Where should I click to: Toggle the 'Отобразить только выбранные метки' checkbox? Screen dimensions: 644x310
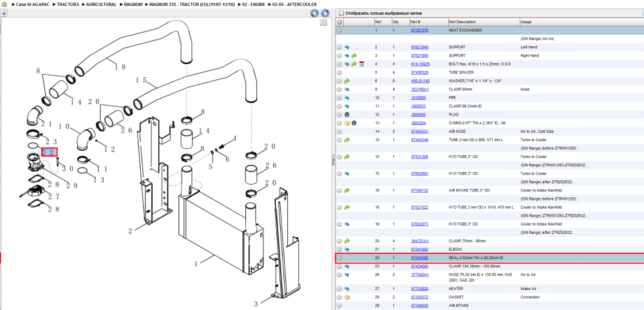341,13
